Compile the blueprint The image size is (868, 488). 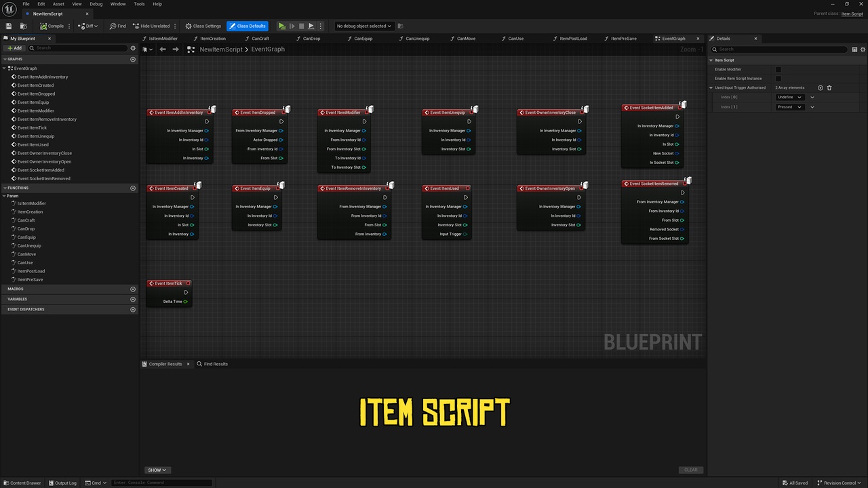pos(52,26)
